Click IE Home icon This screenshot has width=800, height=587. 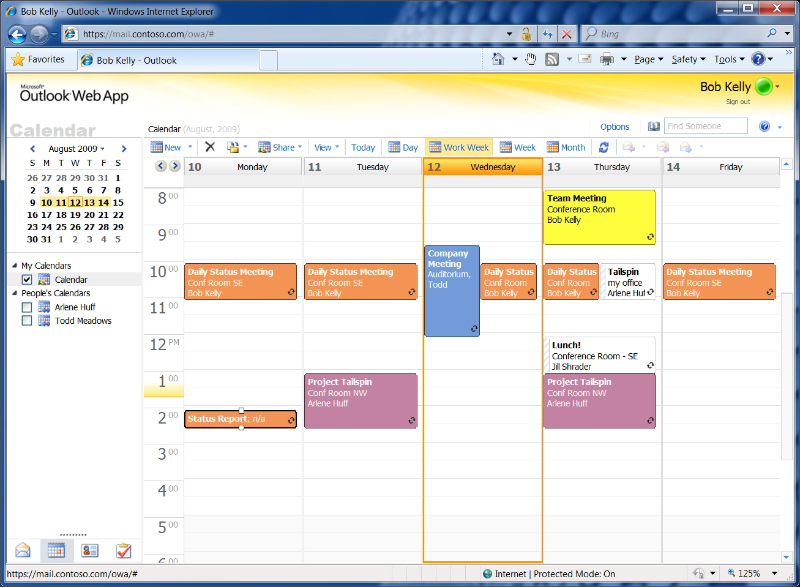tap(498, 59)
